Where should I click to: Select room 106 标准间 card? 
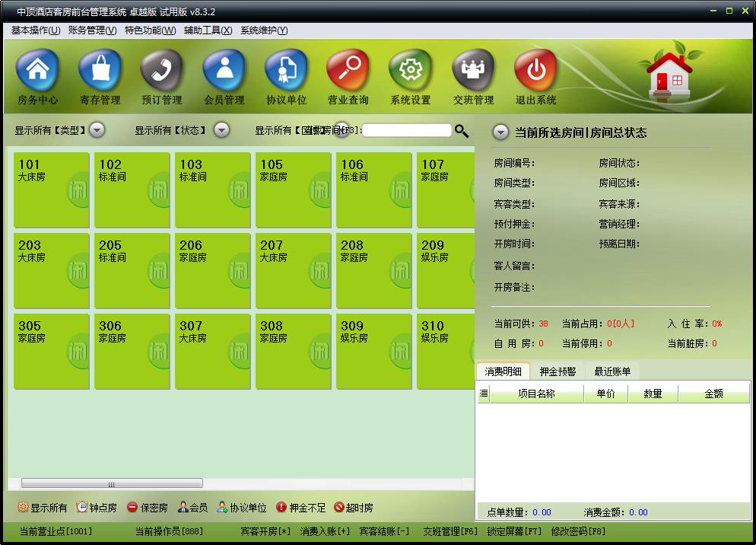coord(373,190)
